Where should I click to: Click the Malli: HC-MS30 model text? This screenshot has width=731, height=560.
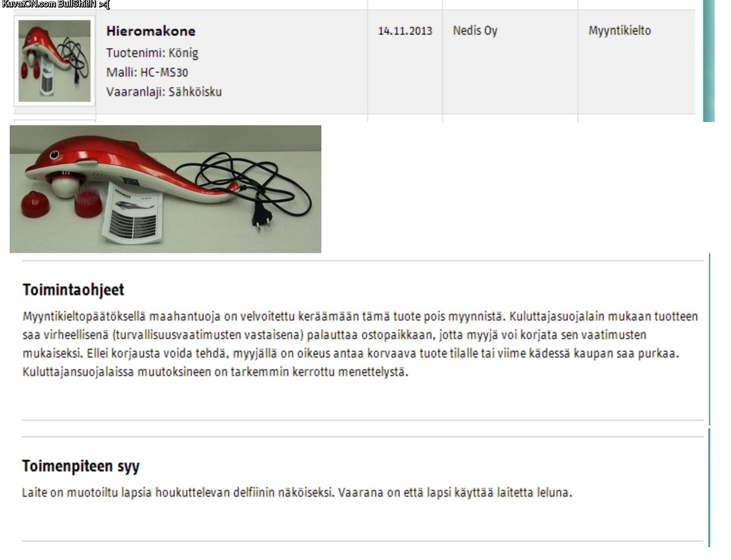pyautogui.click(x=147, y=72)
